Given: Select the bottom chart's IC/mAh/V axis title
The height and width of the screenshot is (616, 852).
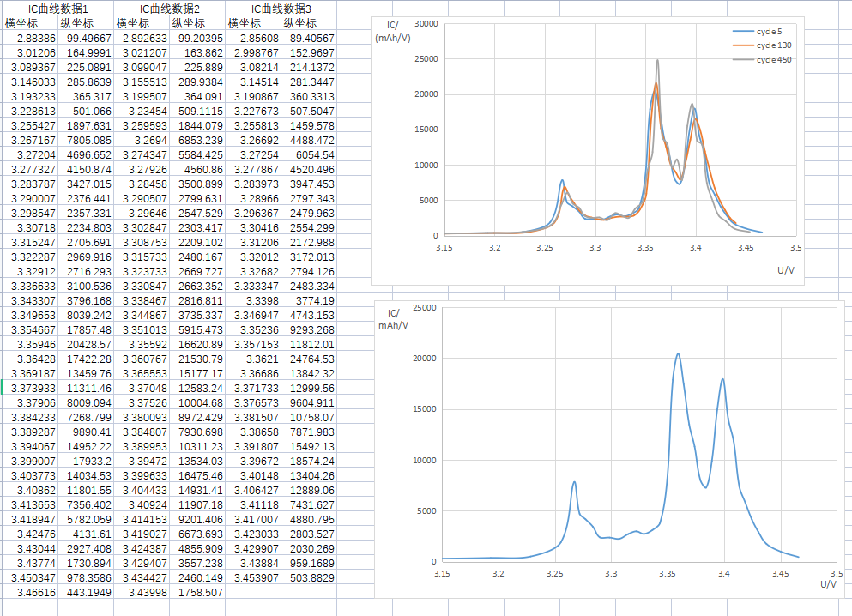Looking at the screenshot, I should [x=393, y=318].
